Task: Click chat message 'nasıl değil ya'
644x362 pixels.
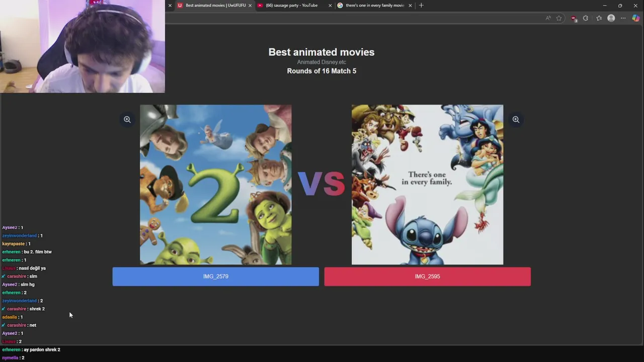Action: (32, 268)
